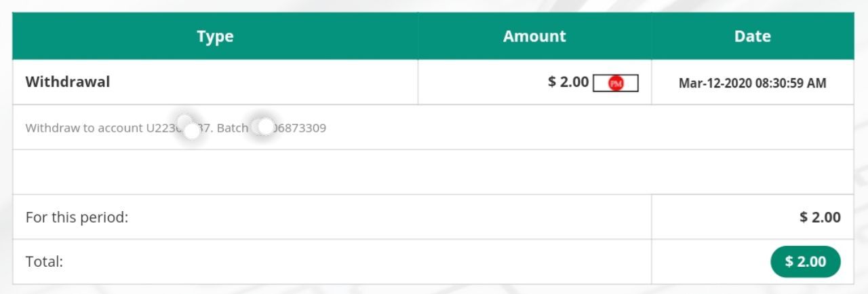The image size is (868, 294).
Task: Click the Date column header
Action: click(752, 37)
